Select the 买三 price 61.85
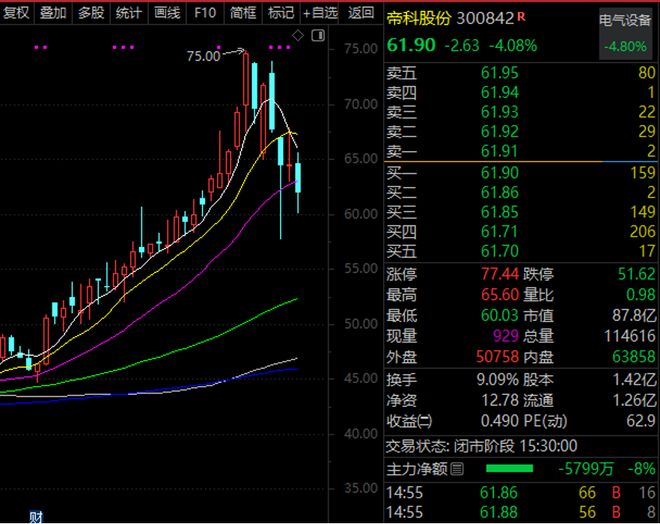This screenshot has height=524, width=660. (500, 212)
